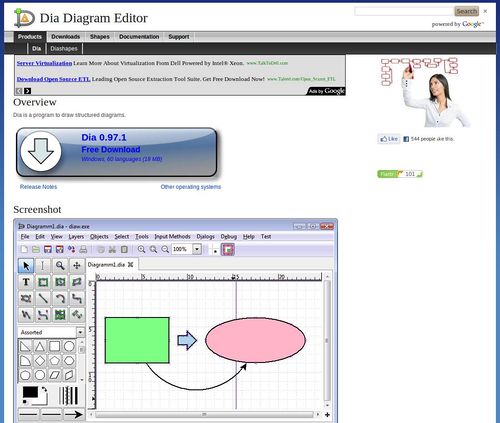Select the Magnify tool in toolbox

[x=60, y=266]
